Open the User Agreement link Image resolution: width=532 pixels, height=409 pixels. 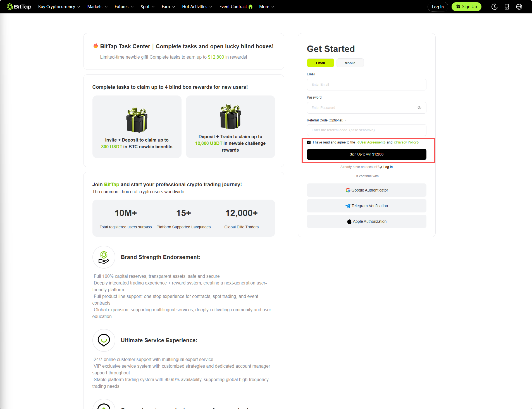[x=371, y=142]
